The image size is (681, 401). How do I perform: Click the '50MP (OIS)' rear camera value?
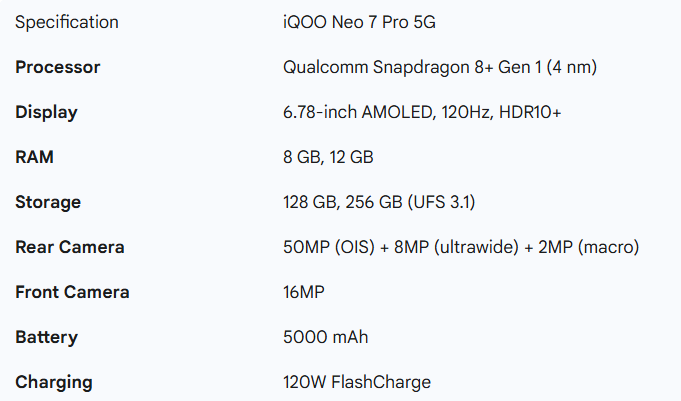point(327,247)
